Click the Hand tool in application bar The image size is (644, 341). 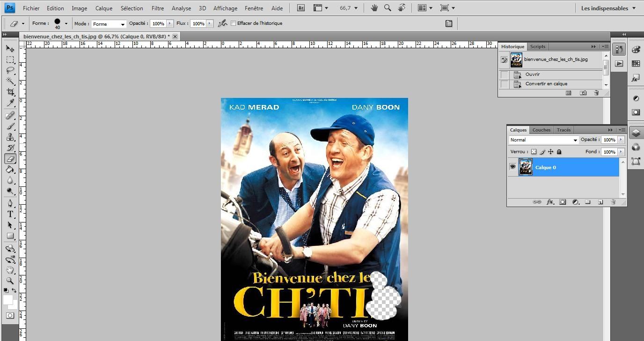pos(374,8)
